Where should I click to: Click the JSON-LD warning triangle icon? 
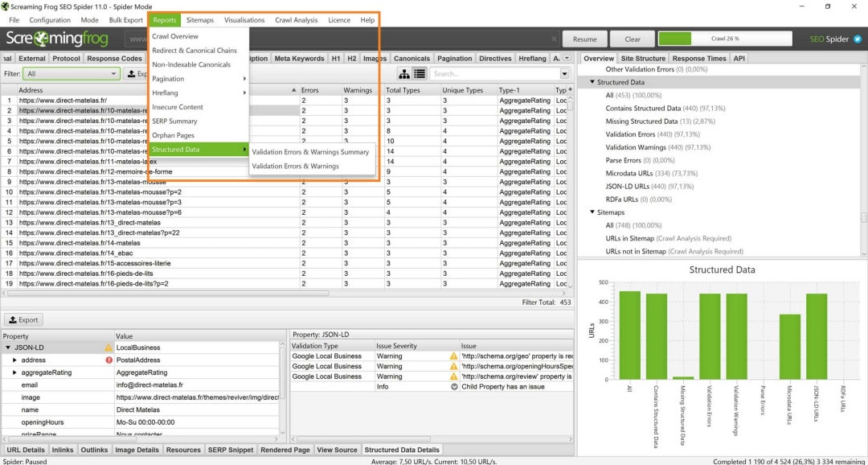pyautogui.click(x=108, y=348)
